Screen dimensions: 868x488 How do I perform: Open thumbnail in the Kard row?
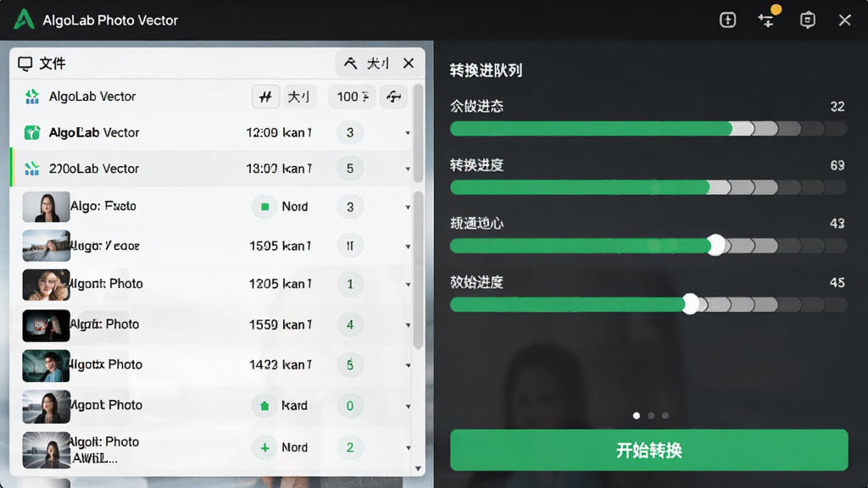pos(46,407)
